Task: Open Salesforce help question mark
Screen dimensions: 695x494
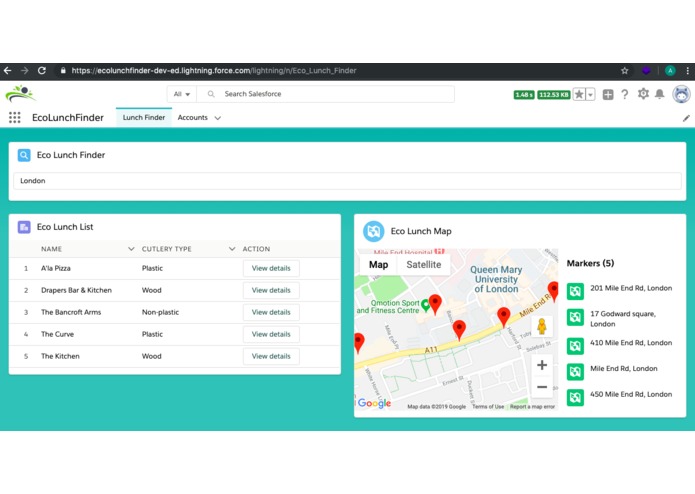Action: (625, 94)
